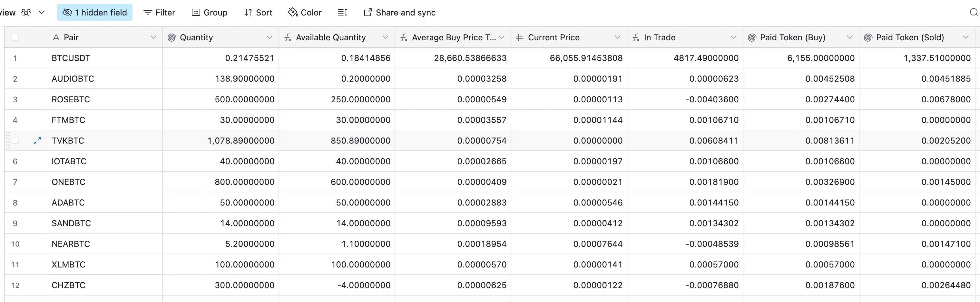
Task: Expand the TVKBTC record with arrows icon
Action: (x=37, y=141)
